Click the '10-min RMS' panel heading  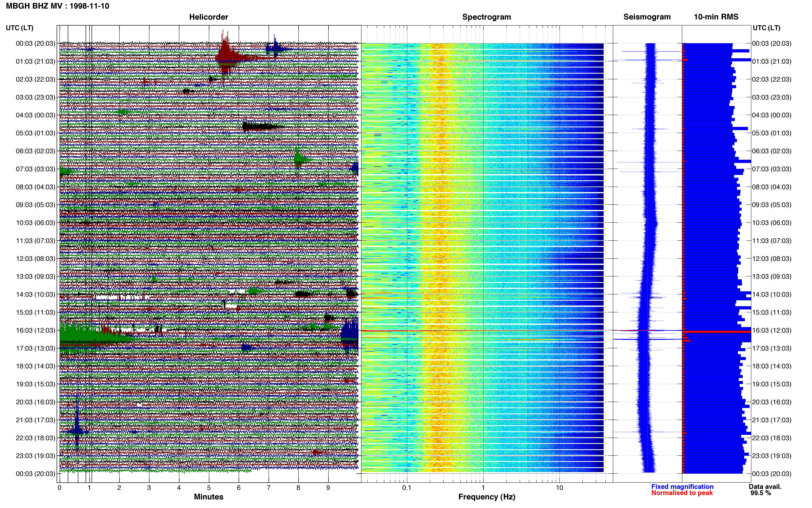pyautogui.click(x=716, y=17)
